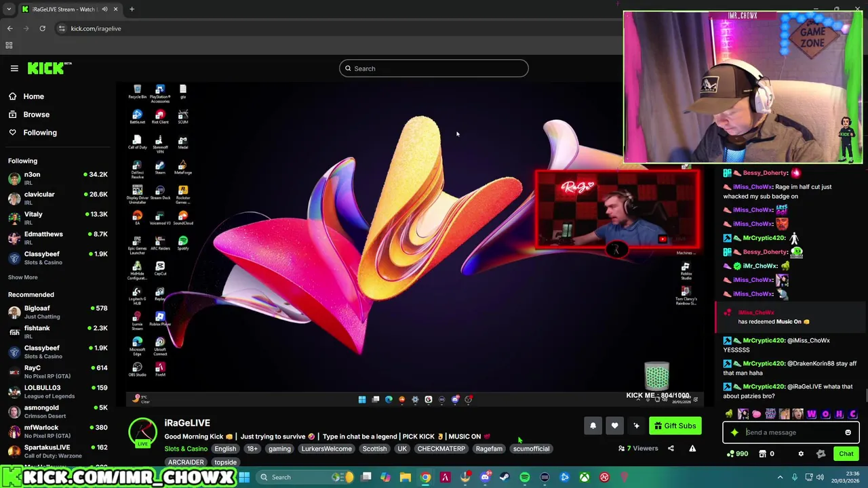This screenshot has width=868, height=488.
Task: Click the Gift Subs button
Action: click(674, 426)
